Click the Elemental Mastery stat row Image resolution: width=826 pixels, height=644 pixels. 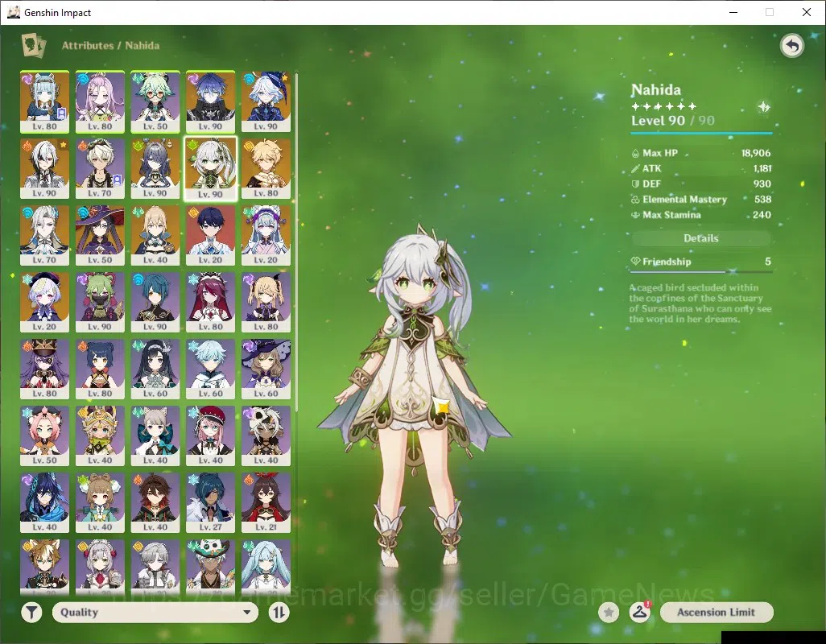point(700,200)
